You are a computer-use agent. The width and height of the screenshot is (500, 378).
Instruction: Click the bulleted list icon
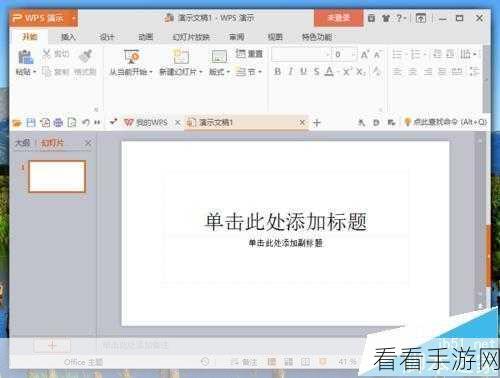pyautogui.click(x=397, y=54)
